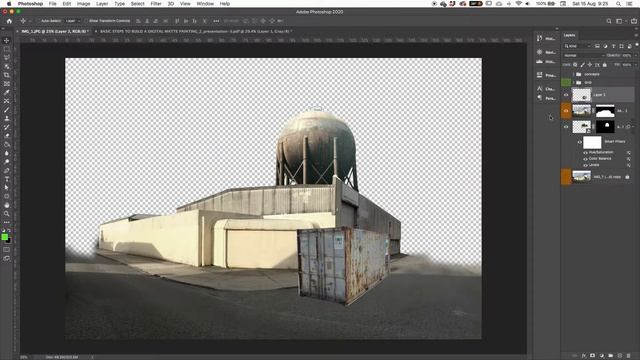This screenshot has height=360, width=640.
Task: Select the Gradient tool
Action: 7,144
